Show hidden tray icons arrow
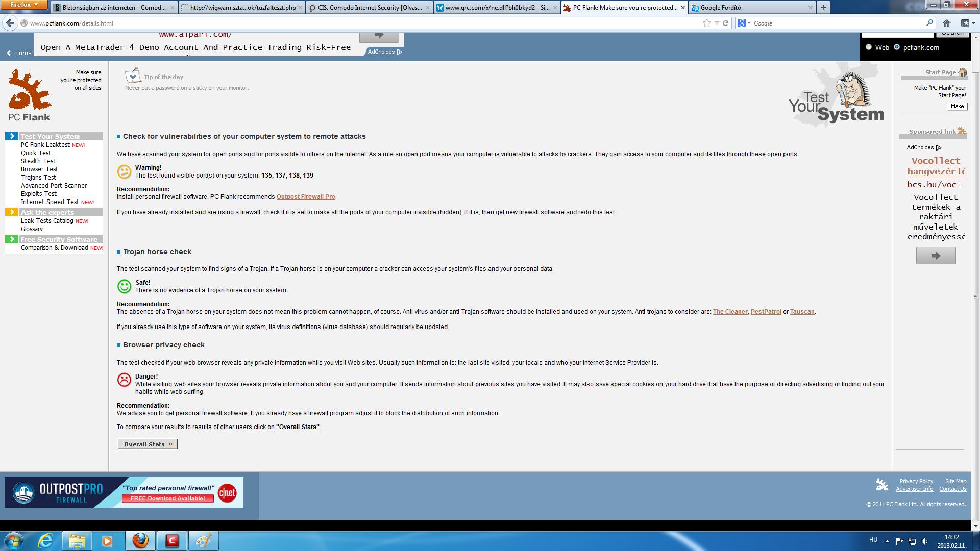The width and height of the screenshot is (980, 551). pos(887,541)
